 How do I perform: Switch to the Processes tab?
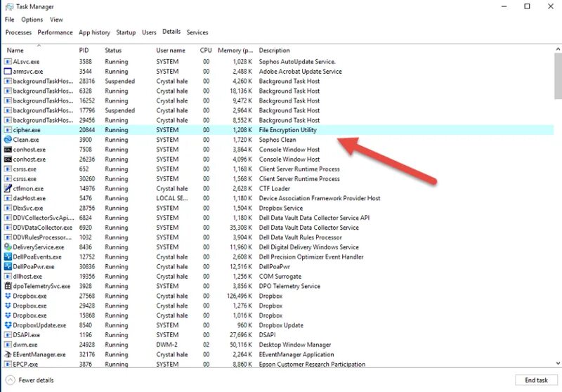click(18, 32)
